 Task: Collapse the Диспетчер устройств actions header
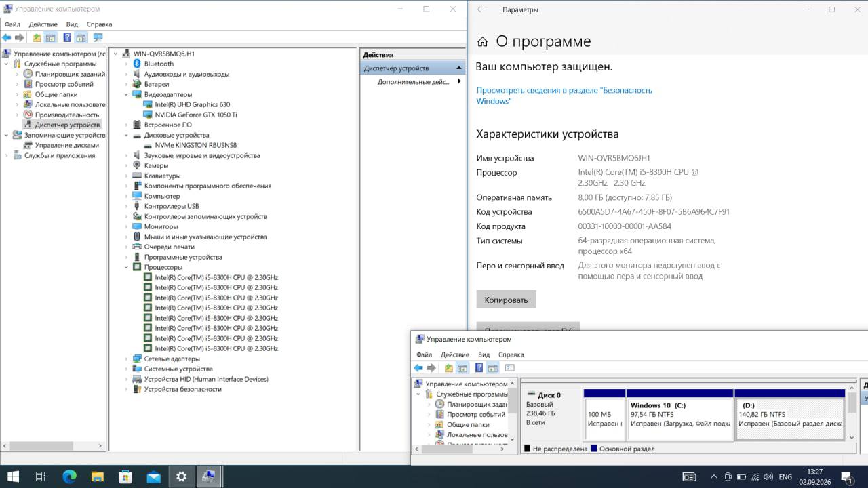click(460, 68)
